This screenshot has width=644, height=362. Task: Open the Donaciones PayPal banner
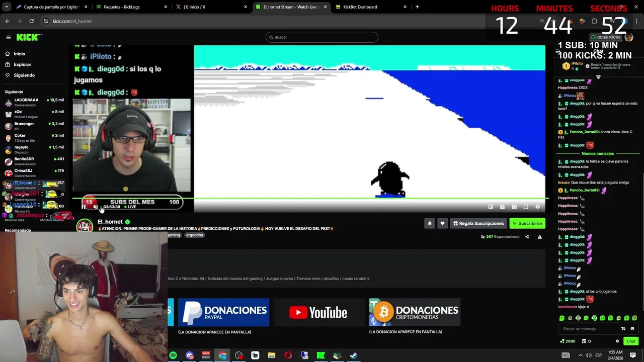pyautogui.click(x=223, y=312)
